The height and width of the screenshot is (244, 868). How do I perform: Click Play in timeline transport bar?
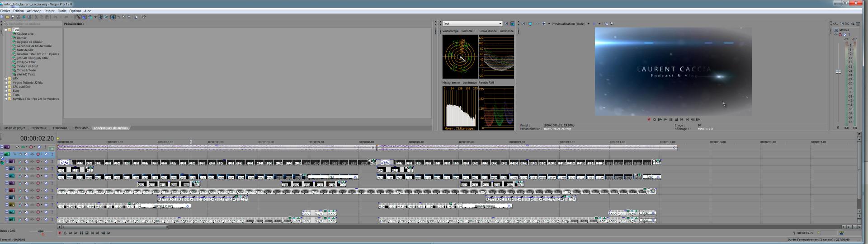pyautogui.click(x=75, y=233)
